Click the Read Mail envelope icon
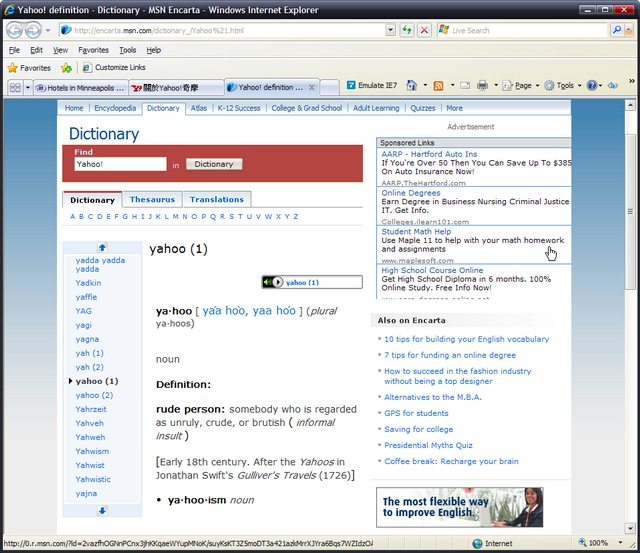 (464, 85)
